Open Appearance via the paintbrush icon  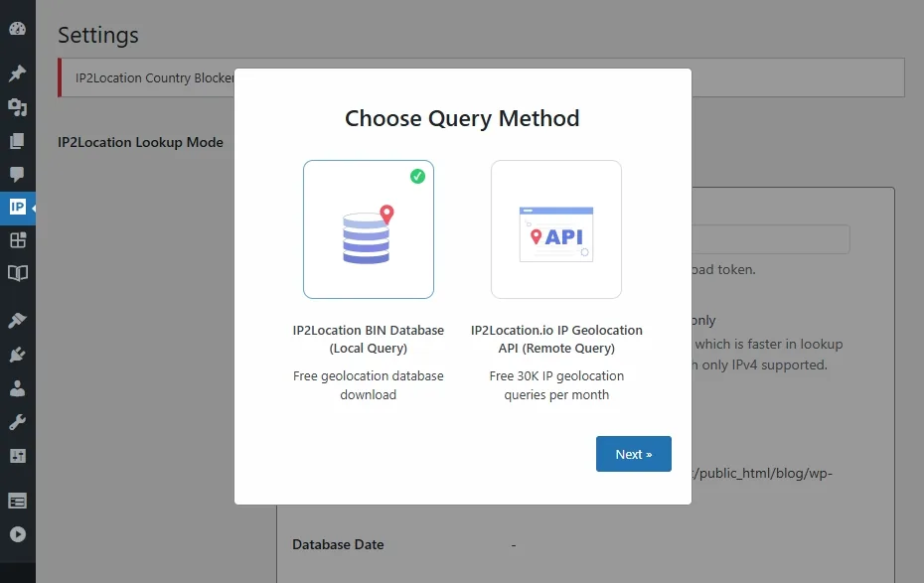18,321
